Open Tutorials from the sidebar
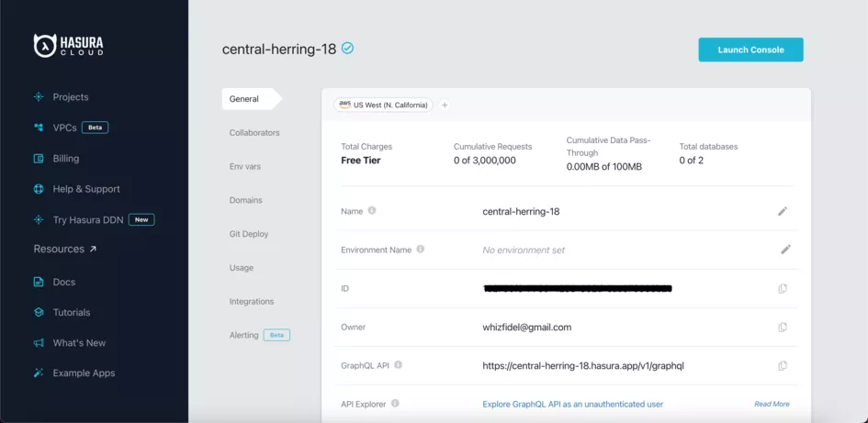Viewport: 868px width, 423px height. (72, 312)
